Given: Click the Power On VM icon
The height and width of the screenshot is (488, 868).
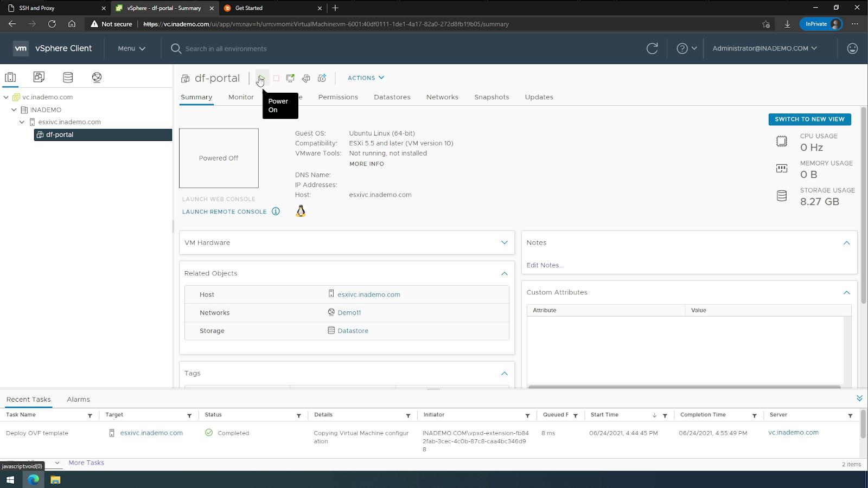Looking at the screenshot, I should pos(261,78).
